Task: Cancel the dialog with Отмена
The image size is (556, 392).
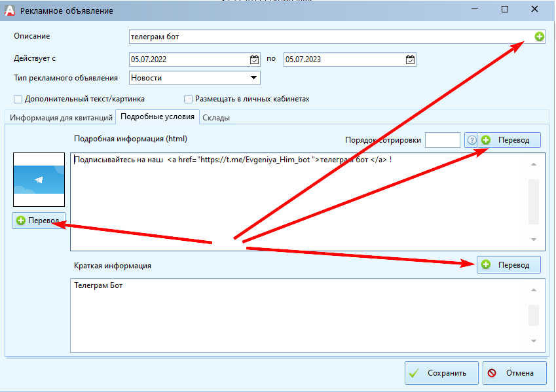Action: pos(515,373)
